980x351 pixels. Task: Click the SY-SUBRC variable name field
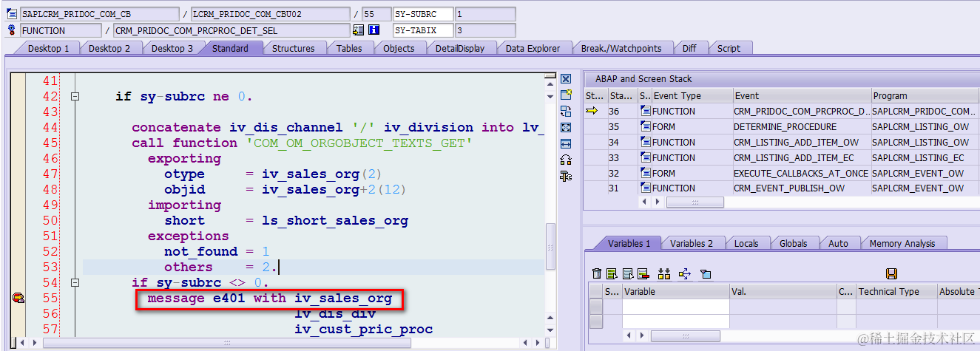coord(422,14)
